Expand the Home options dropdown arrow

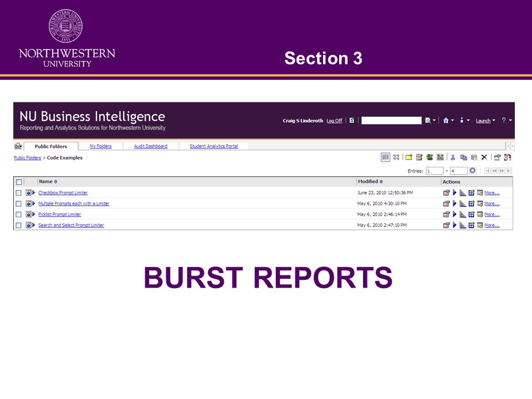(452, 120)
